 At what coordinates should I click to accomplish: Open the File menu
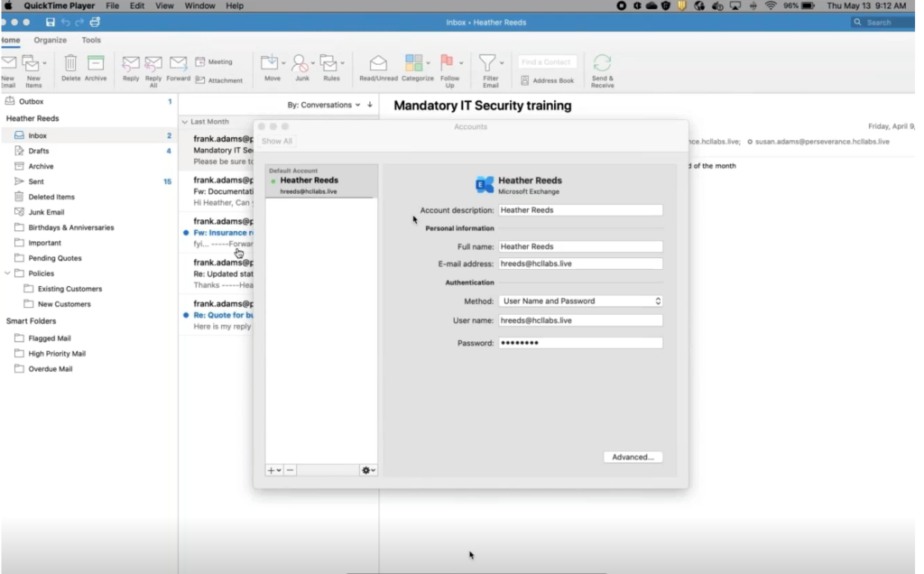pos(112,6)
